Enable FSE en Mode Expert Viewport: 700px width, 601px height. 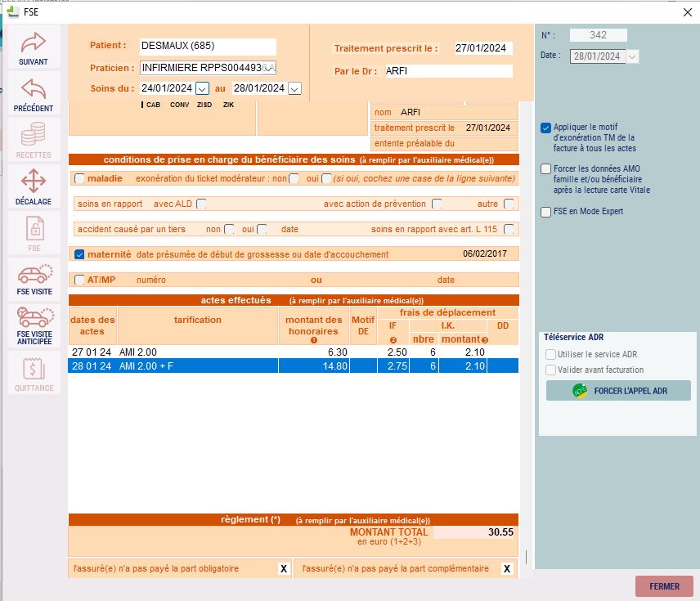[545, 212]
